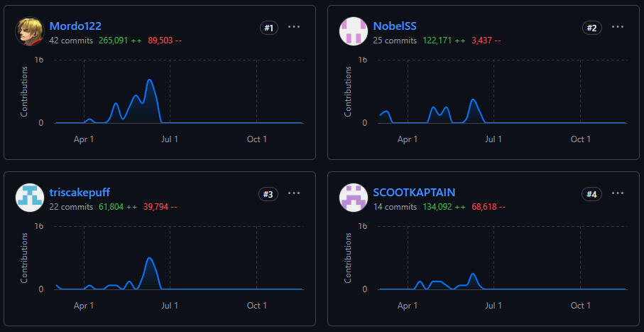Go to triscakepuff's profile link

pyautogui.click(x=80, y=193)
